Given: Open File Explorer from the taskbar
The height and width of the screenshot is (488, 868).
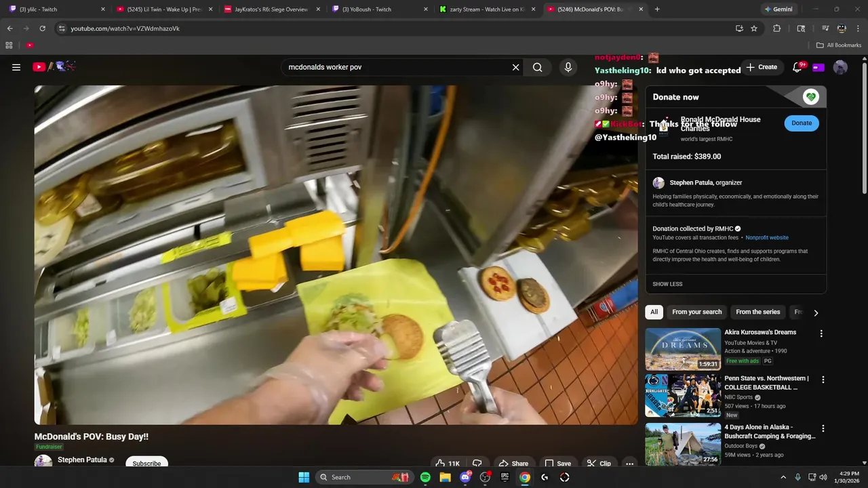Looking at the screenshot, I should [445, 477].
